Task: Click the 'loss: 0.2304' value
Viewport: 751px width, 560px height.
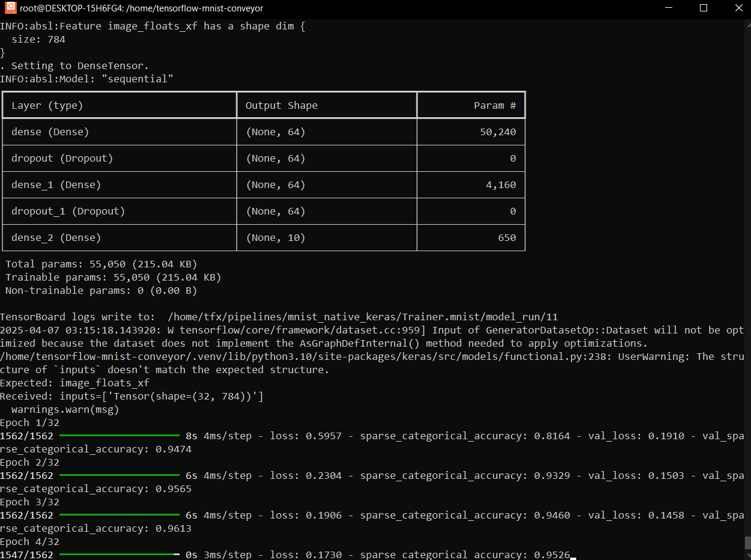Action: pos(306,475)
